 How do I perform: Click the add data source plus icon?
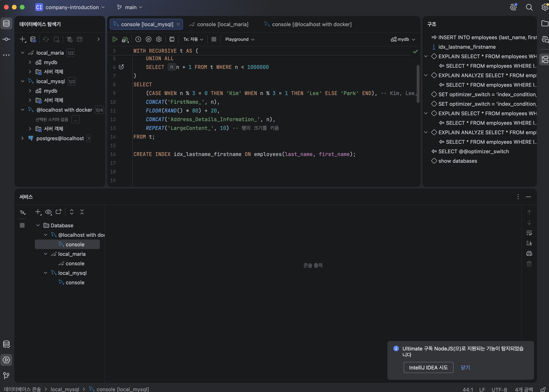22,39
